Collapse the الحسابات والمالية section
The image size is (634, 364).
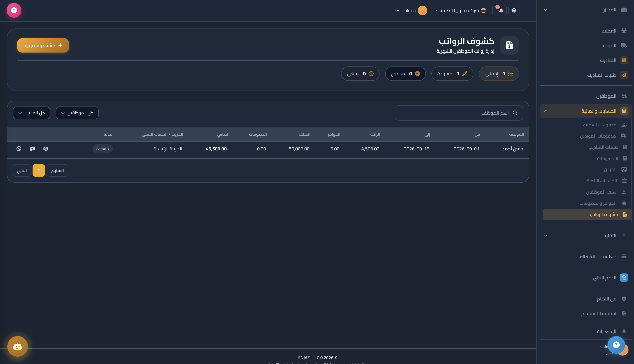586,111
